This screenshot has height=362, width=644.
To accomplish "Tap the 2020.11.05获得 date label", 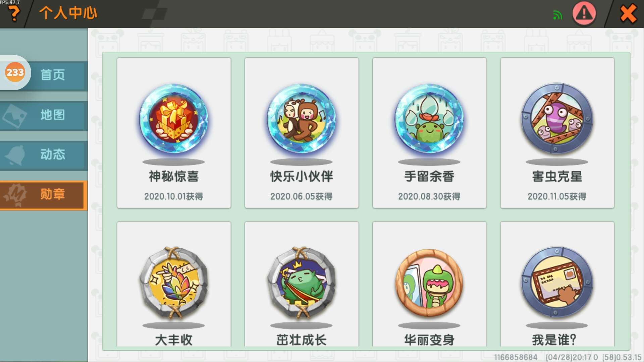I will point(557,196).
